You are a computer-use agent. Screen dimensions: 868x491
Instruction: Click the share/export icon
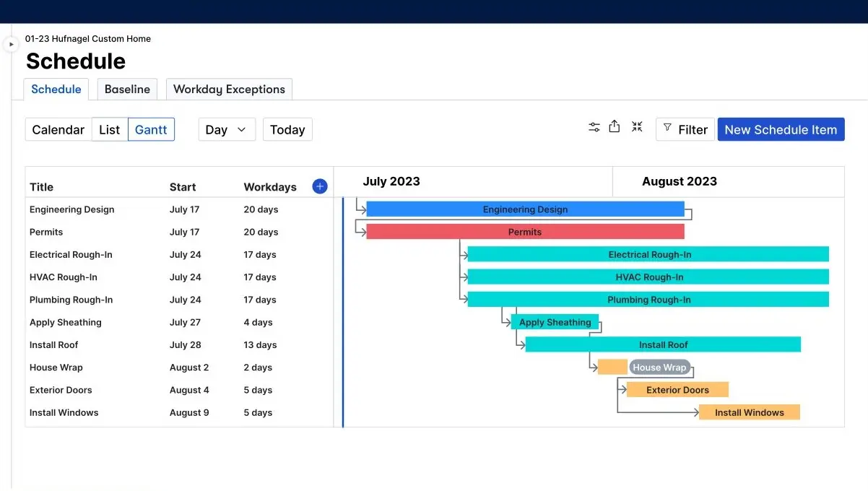pyautogui.click(x=615, y=126)
